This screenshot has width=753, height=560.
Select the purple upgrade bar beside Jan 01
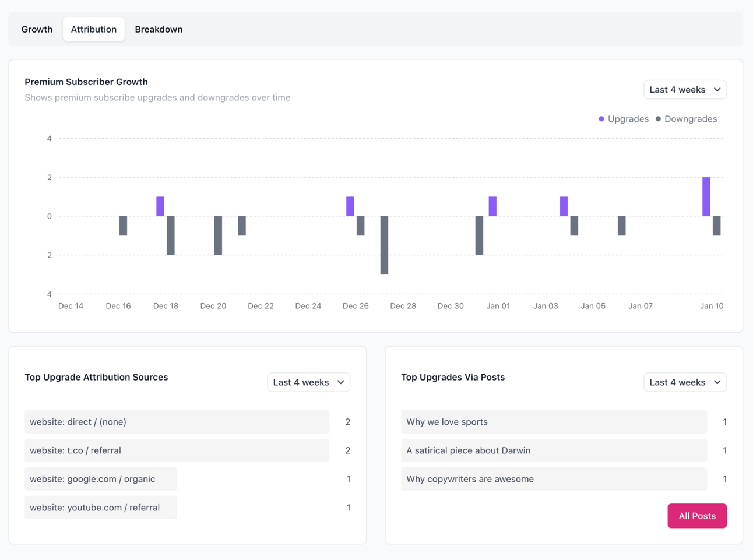pos(492,206)
